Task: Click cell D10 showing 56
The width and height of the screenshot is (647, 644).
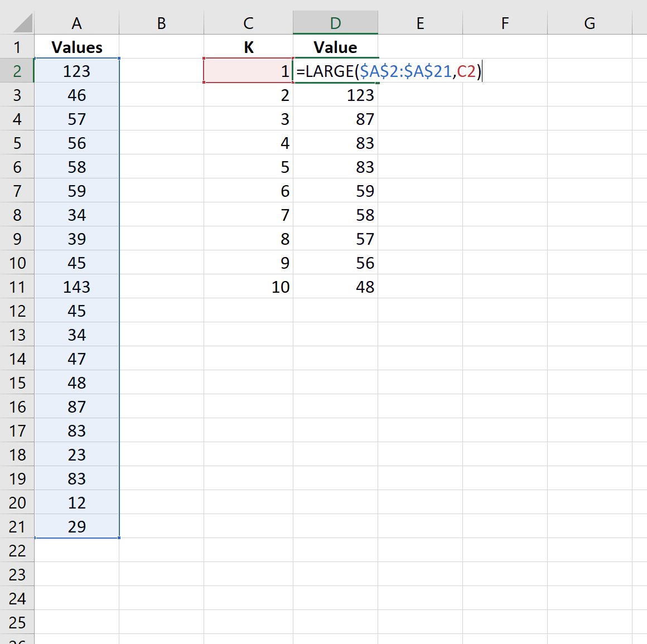Action: [x=335, y=263]
